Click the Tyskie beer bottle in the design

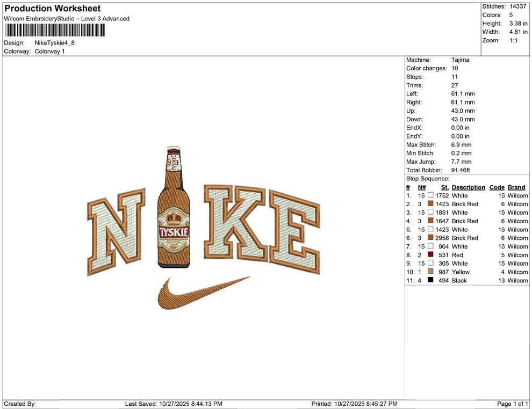coord(174,207)
